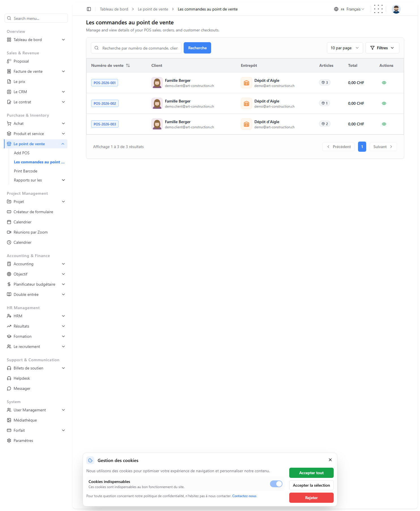
Task: Click the Messager chat bubble icon
Action: click(x=9, y=388)
